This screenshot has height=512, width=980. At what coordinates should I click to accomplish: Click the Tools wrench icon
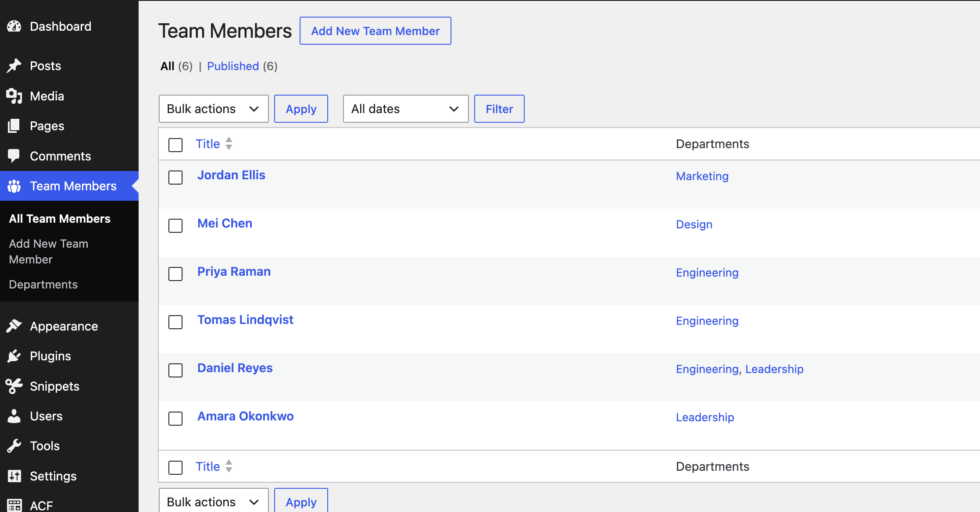pyautogui.click(x=14, y=446)
